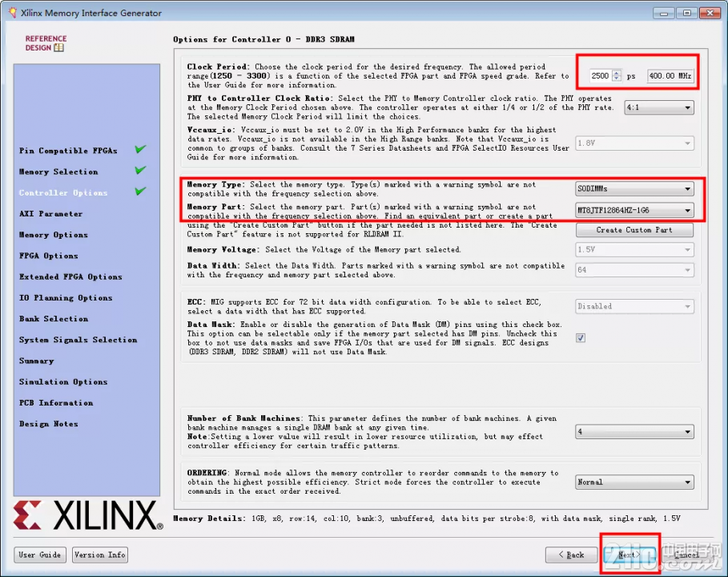
Task: Select Controller Options step
Action: (63, 193)
